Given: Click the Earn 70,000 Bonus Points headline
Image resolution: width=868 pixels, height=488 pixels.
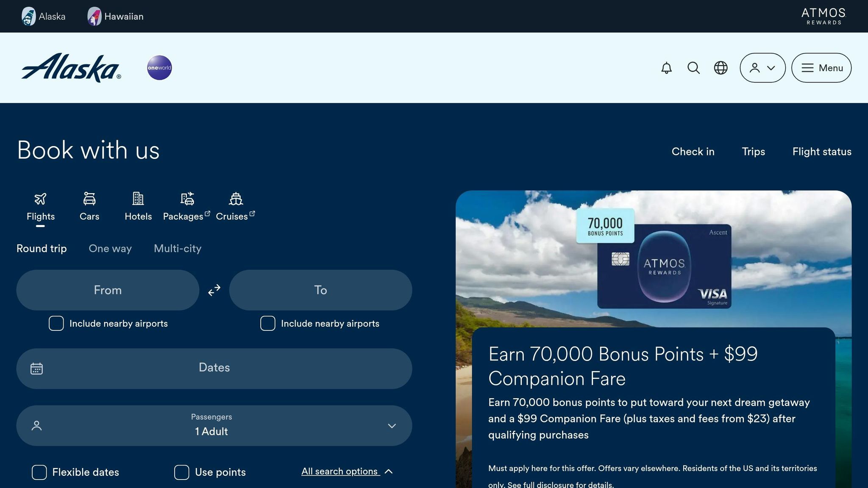Looking at the screenshot, I should pos(623,366).
